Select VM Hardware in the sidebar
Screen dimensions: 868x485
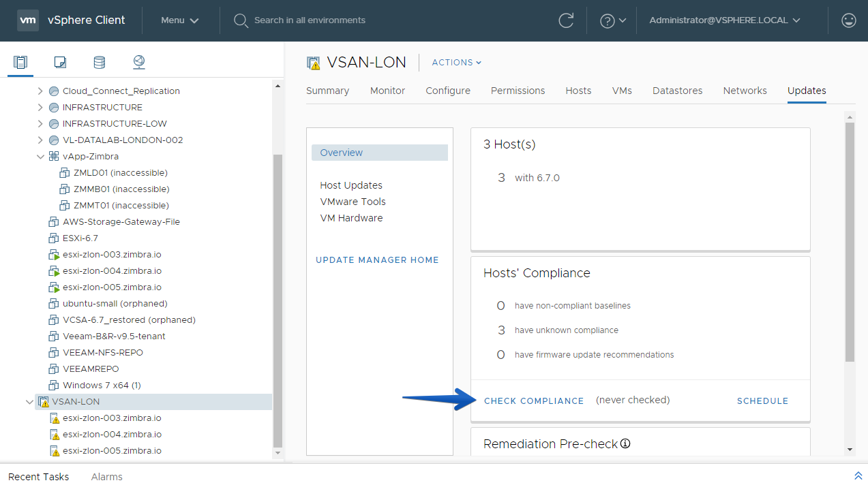point(351,218)
